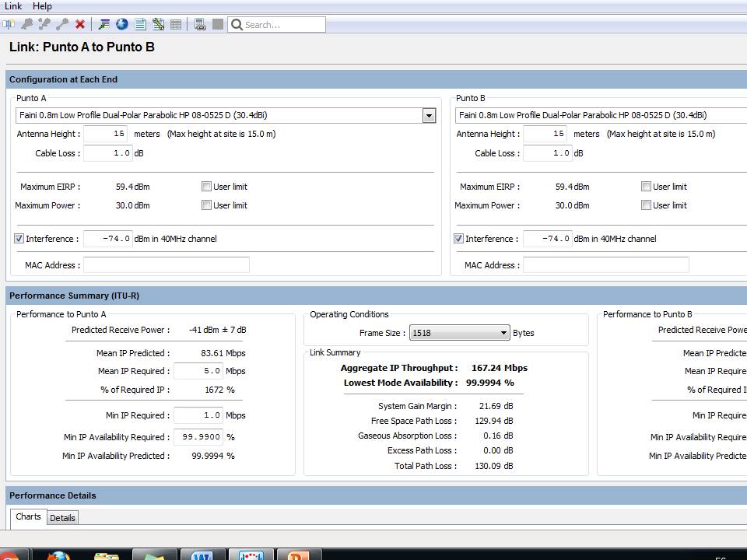Click Punto B MAC Address field

coord(606,264)
